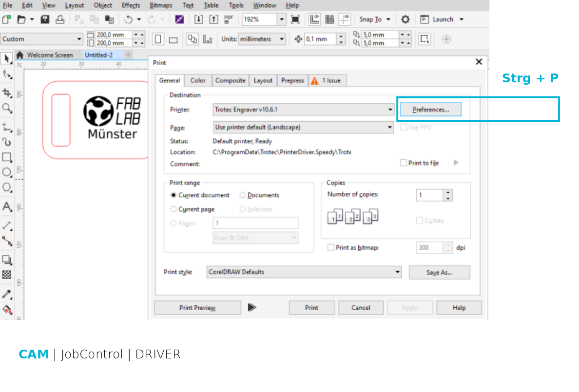Screen dimensions: 579x392
Task: Enable Print to file checkbox
Action: click(x=404, y=163)
